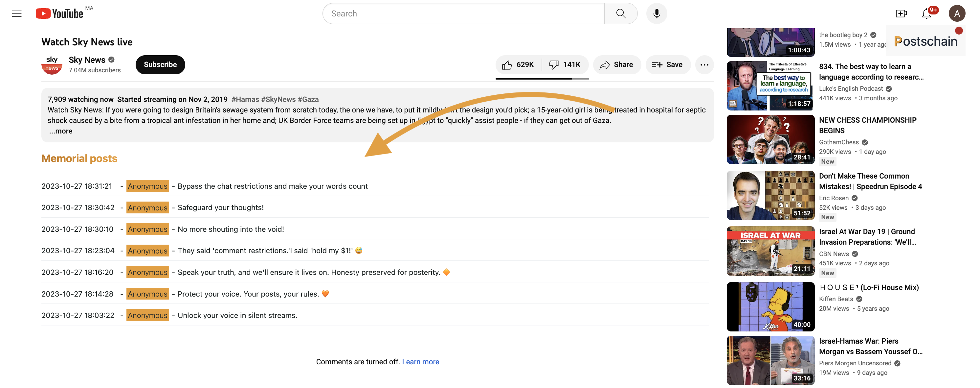Go to YouTube home via logo

(59, 13)
